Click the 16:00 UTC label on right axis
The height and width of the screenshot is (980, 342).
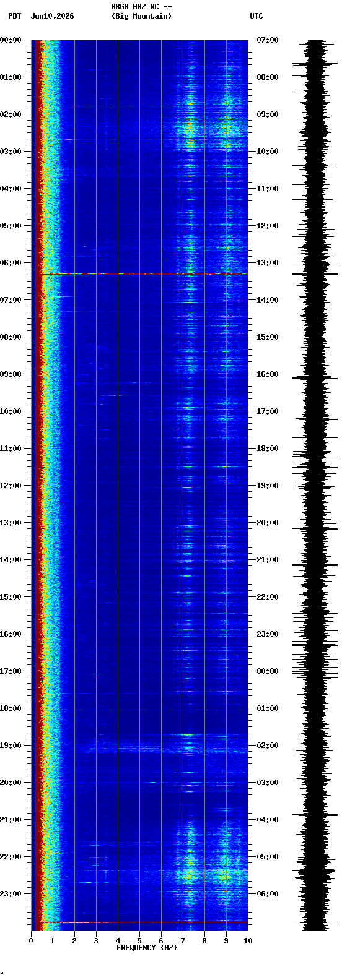click(x=268, y=374)
